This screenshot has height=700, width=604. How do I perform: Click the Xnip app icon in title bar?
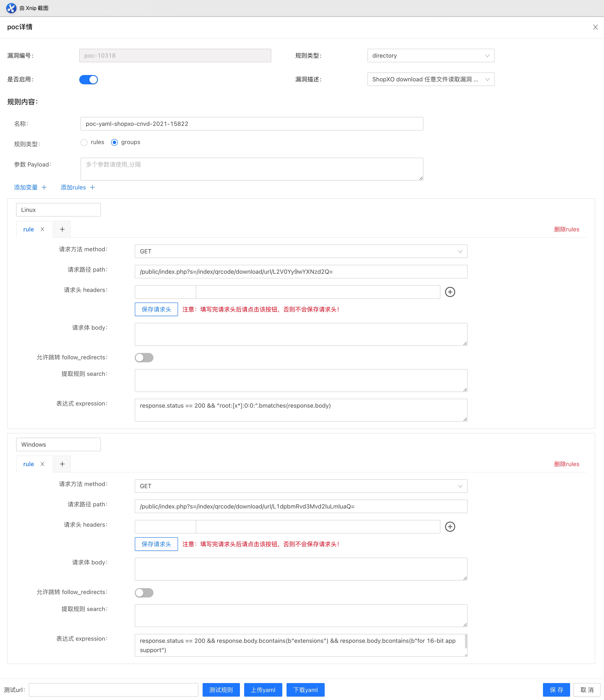pos(11,8)
